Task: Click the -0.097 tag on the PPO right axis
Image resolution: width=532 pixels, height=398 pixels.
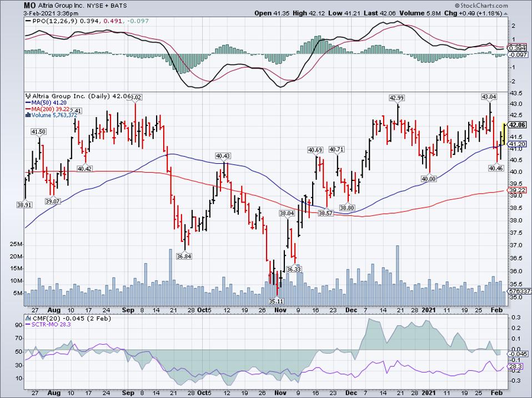Action: click(x=518, y=54)
